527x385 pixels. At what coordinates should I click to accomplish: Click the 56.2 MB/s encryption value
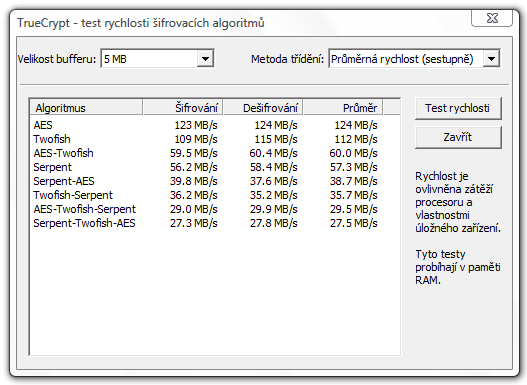pos(194,167)
